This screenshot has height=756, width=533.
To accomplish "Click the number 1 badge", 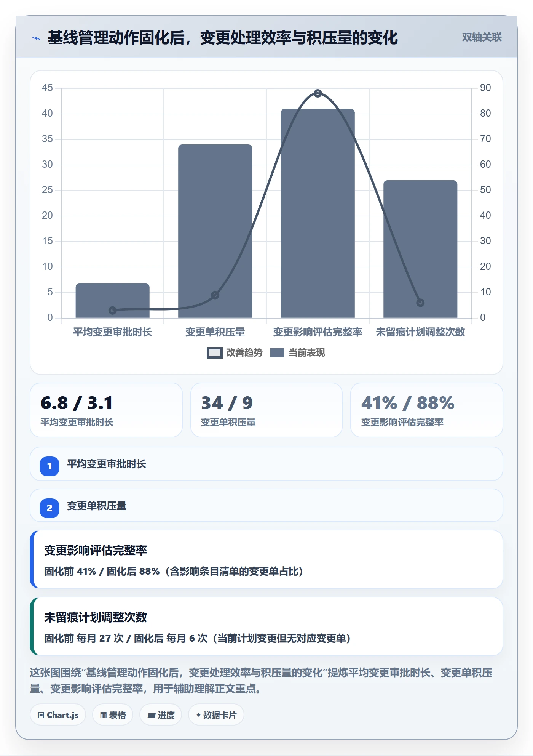I will (49, 466).
